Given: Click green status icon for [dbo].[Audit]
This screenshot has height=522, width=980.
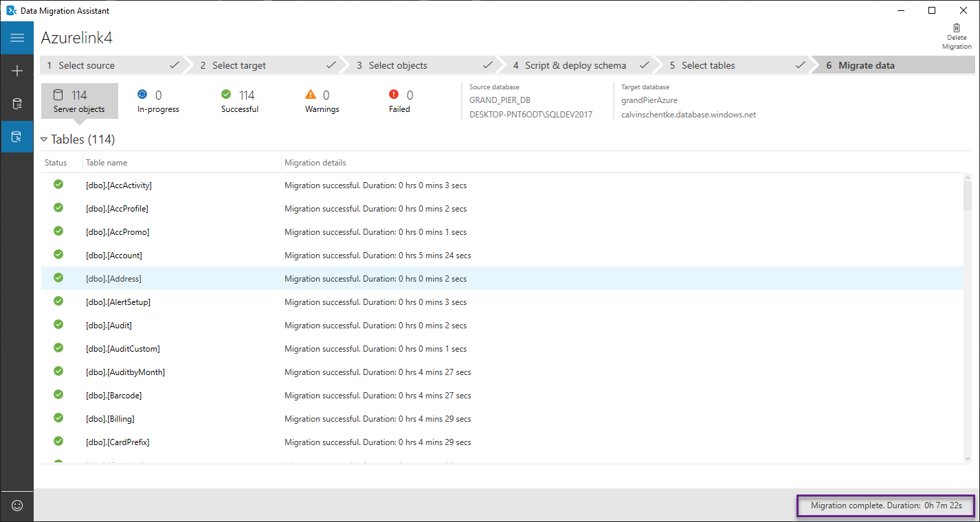Looking at the screenshot, I should pyautogui.click(x=58, y=324).
